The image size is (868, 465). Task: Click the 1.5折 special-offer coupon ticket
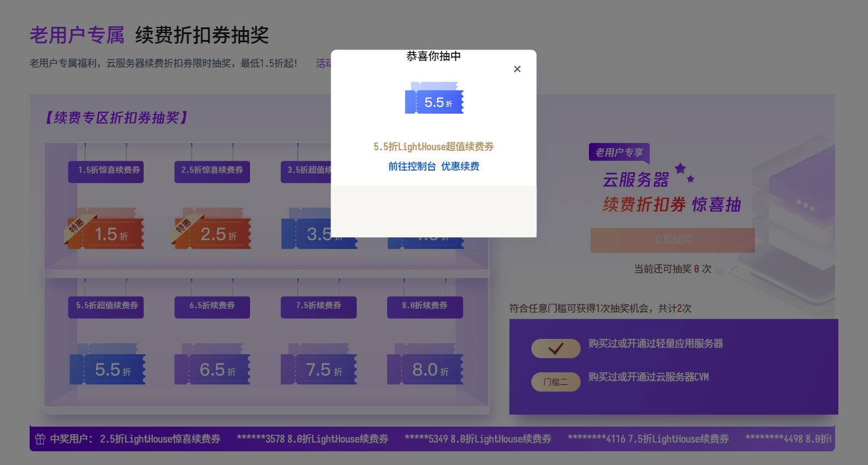click(105, 229)
